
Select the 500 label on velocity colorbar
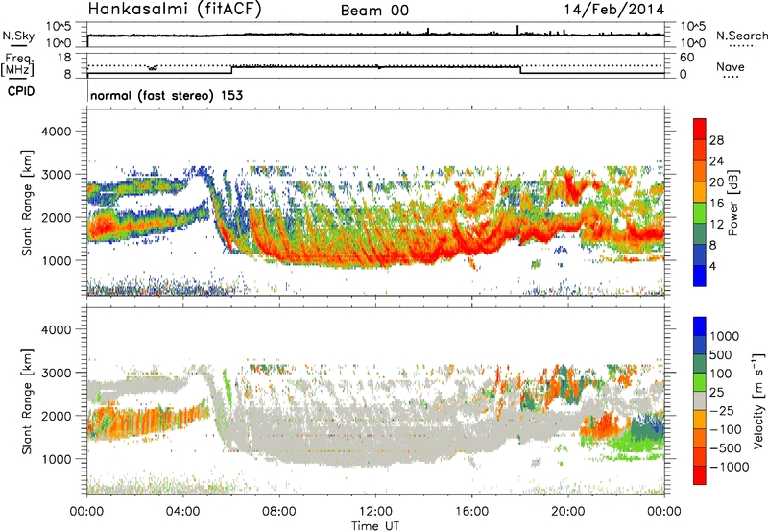721,355
